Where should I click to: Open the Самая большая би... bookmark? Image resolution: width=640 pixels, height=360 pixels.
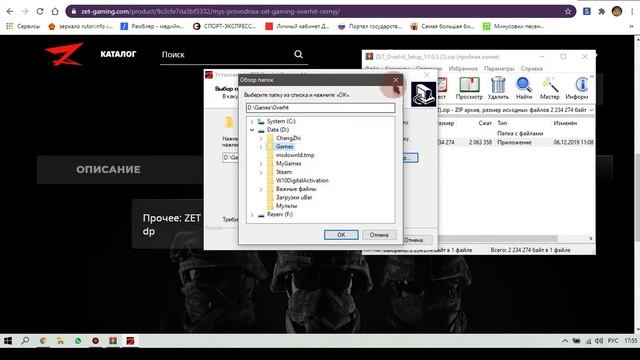click(x=442, y=26)
